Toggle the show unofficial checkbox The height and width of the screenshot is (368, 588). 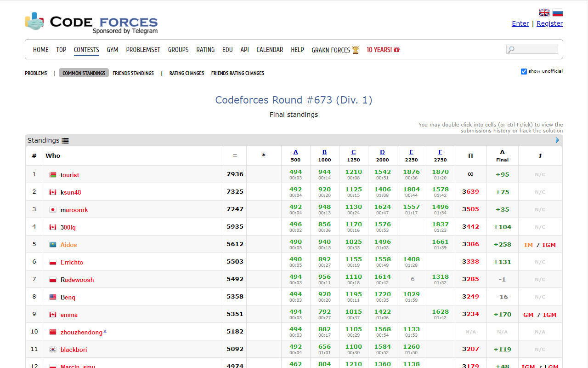click(524, 71)
